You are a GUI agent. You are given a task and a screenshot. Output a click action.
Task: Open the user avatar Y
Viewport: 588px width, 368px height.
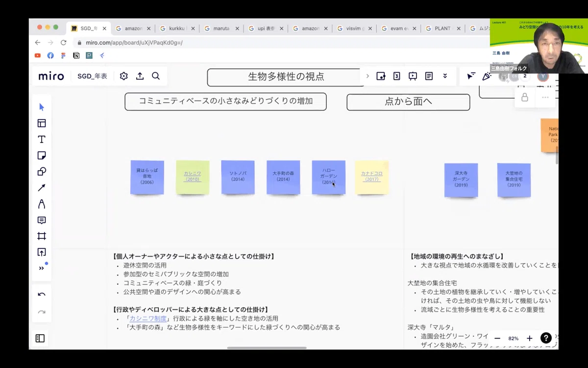coord(542,76)
